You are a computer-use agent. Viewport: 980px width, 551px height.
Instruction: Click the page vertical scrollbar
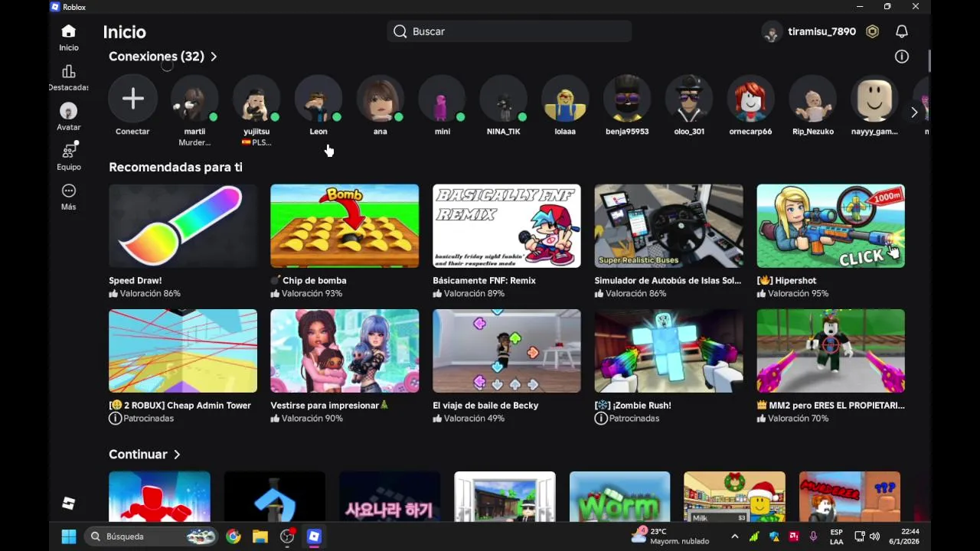coord(929,60)
